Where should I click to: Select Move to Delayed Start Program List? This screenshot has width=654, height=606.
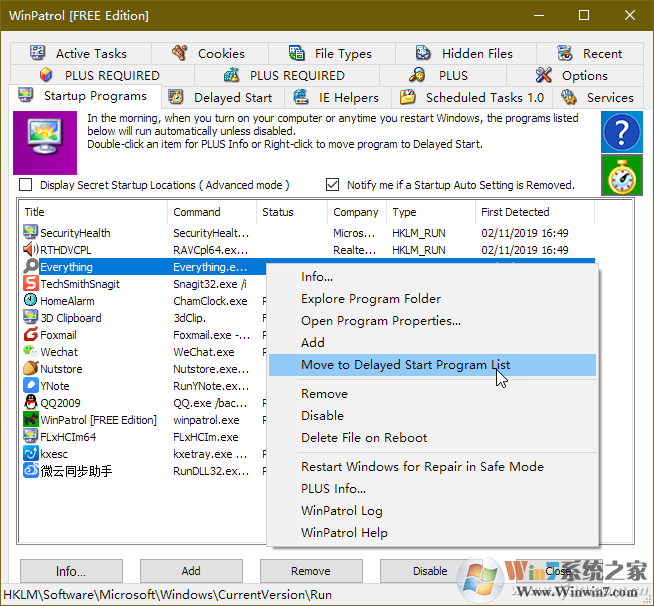tap(432, 365)
